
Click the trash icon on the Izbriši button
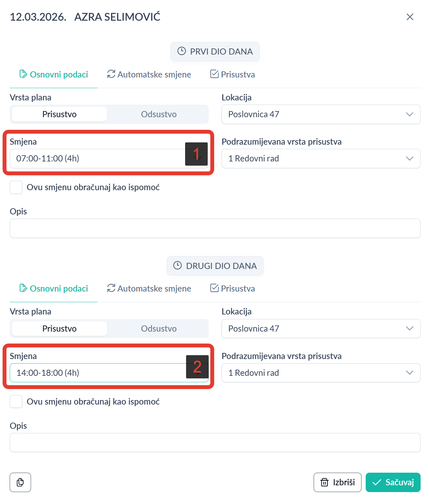pos(324,482)
